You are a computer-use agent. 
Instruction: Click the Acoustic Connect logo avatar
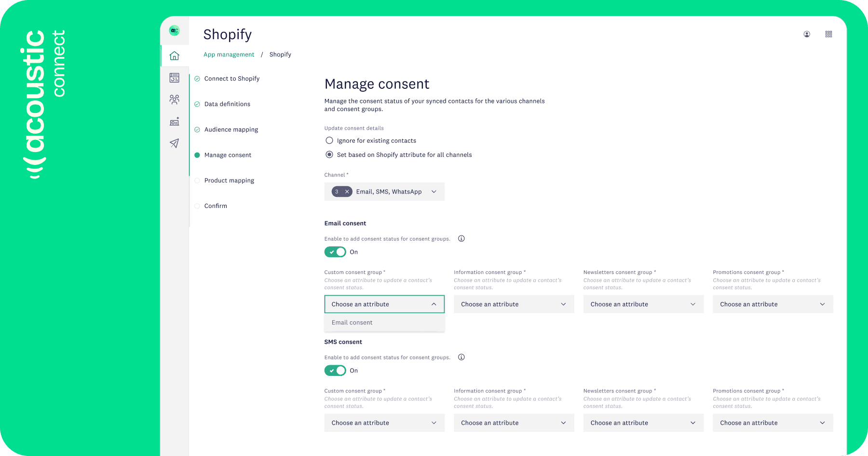(x=174, y=30)
